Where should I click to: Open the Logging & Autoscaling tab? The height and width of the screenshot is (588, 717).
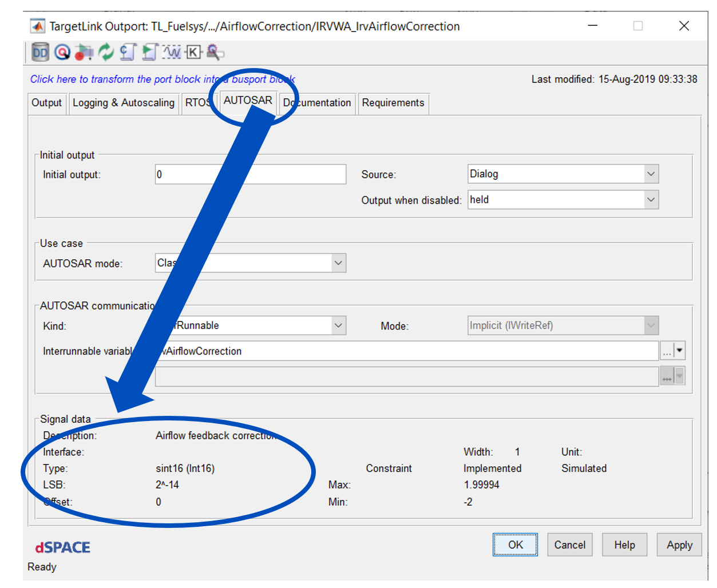124,104
